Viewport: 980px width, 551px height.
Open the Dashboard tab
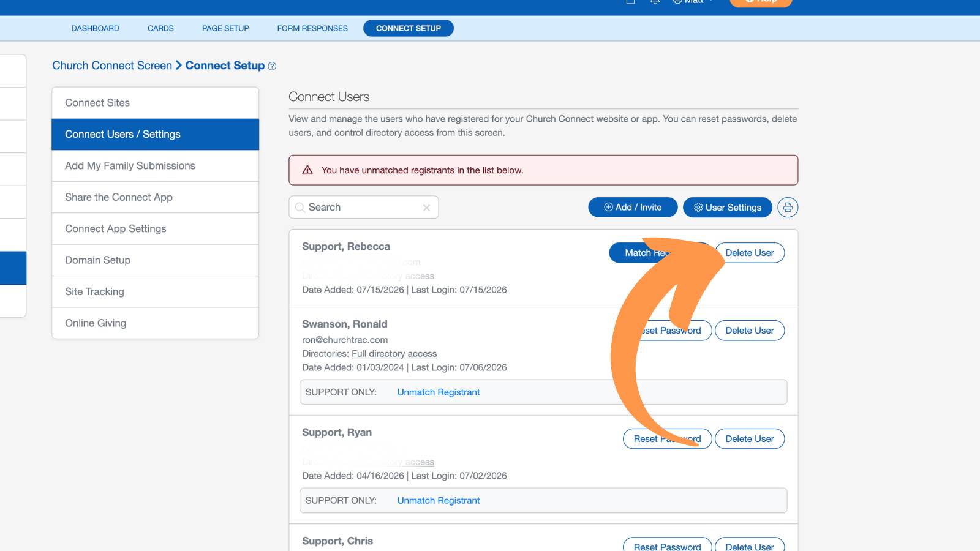tap(95, 28)
